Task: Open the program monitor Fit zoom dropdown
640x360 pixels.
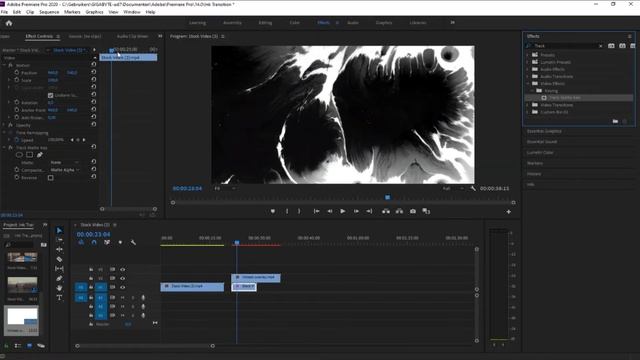Action: (x=225, y=189)
